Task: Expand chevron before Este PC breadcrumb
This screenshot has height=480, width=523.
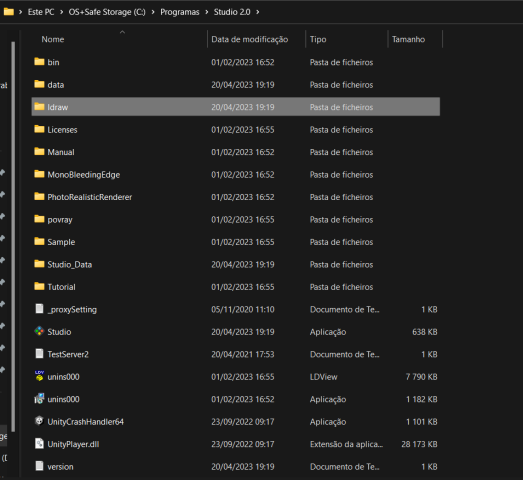Action: (21, 12)
